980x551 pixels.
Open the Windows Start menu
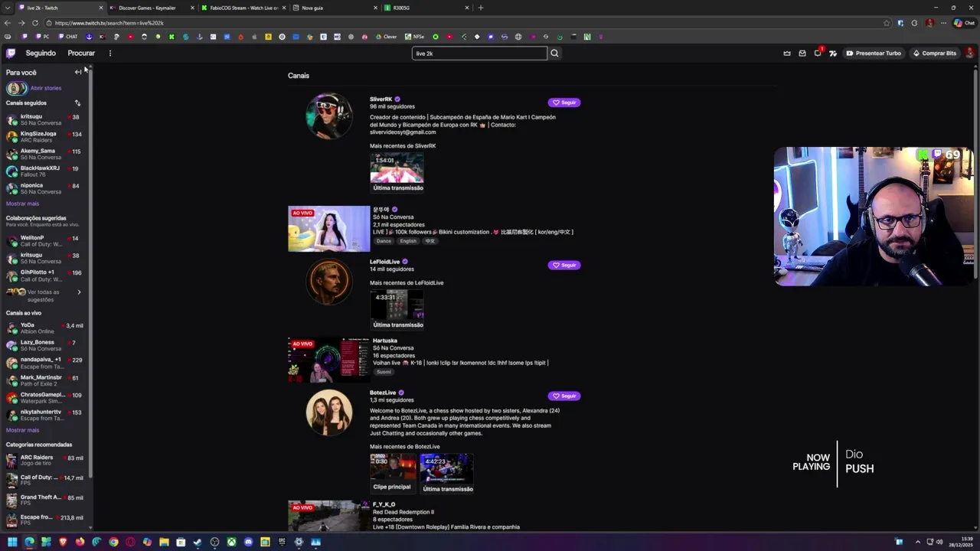(x=12, y=543)
